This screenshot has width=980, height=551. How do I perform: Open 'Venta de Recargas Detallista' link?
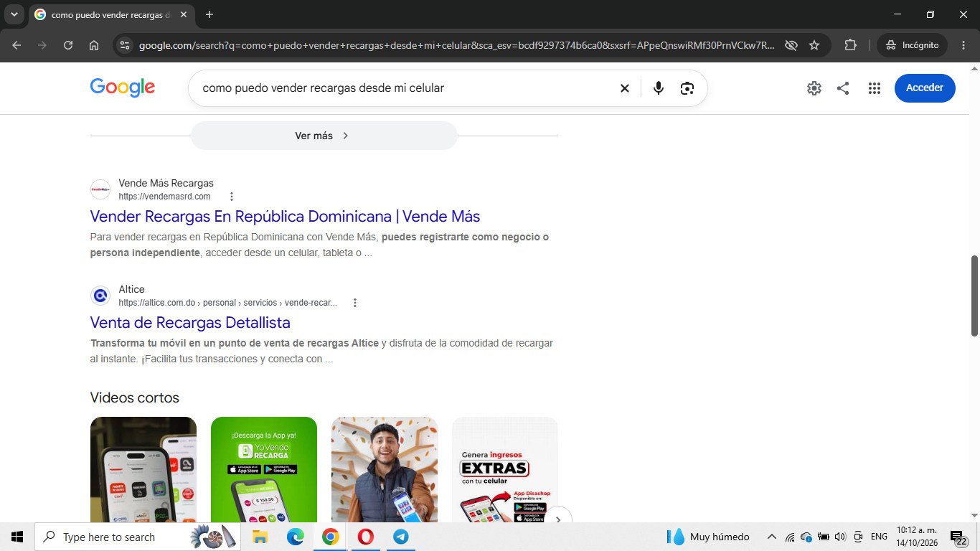point(190,322)
